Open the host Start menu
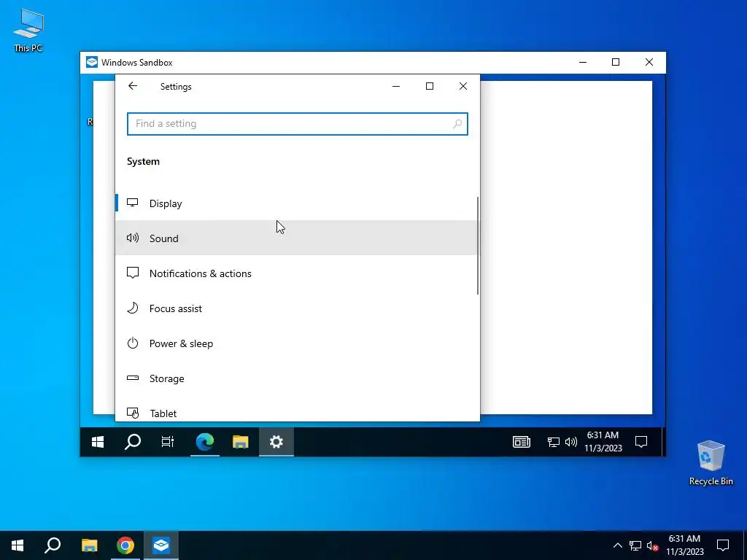 [x=18, y=545]
